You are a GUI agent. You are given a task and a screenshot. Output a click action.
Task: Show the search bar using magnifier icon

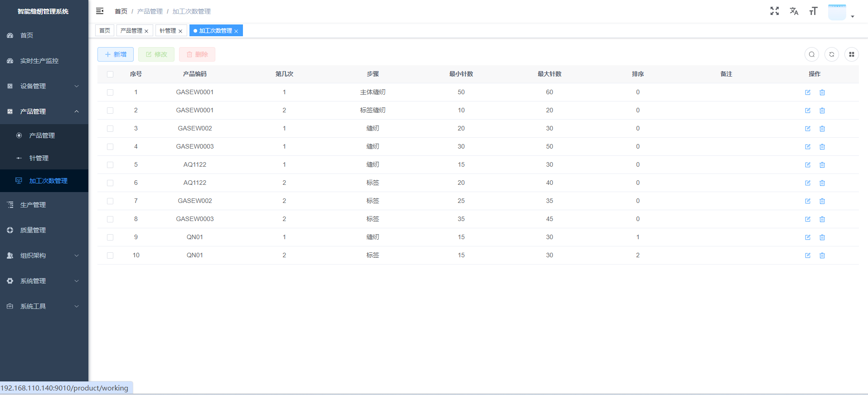point(811,54)
